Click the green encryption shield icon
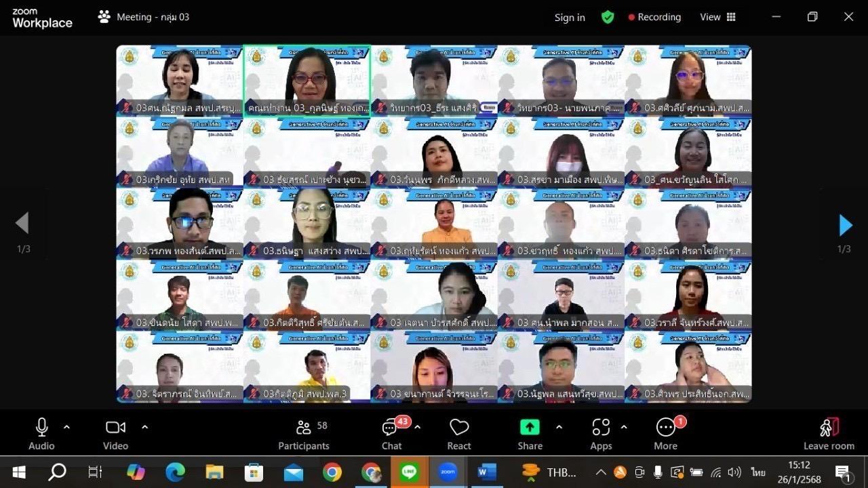The image size is (868, 488). [x=608, y=17]
